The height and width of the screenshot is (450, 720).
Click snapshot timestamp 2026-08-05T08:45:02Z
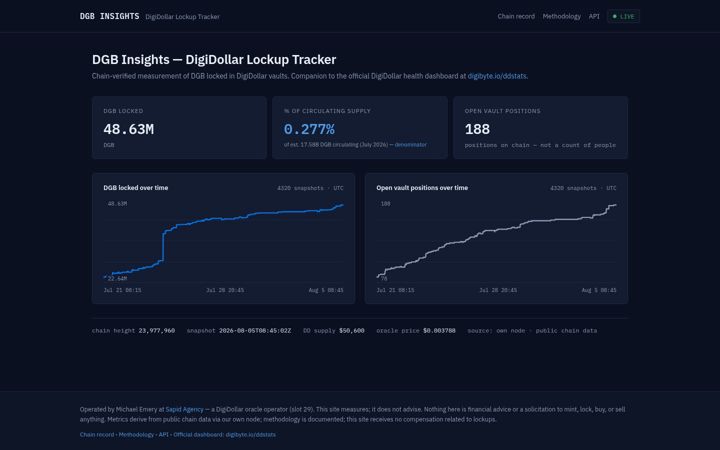(x=255, y=331)
